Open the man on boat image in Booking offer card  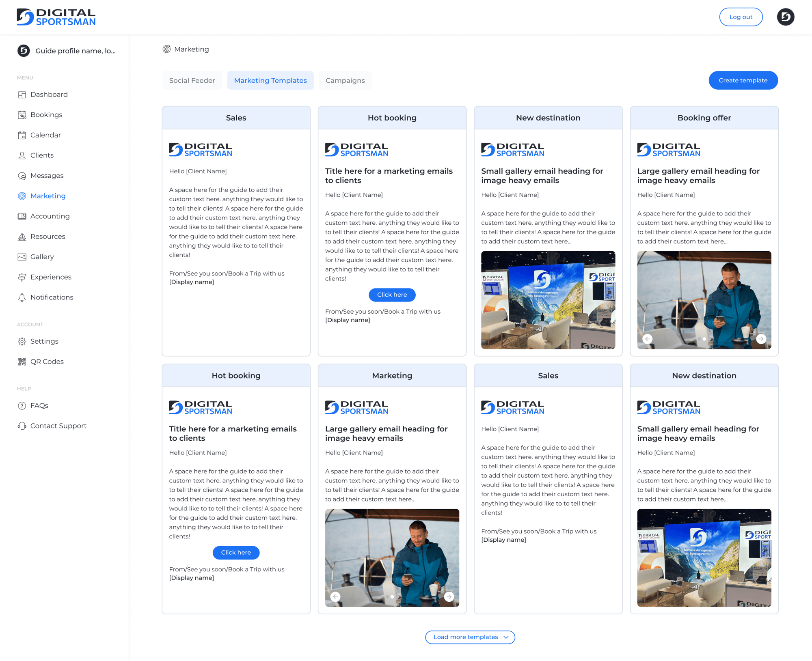(x=704, y=300)
